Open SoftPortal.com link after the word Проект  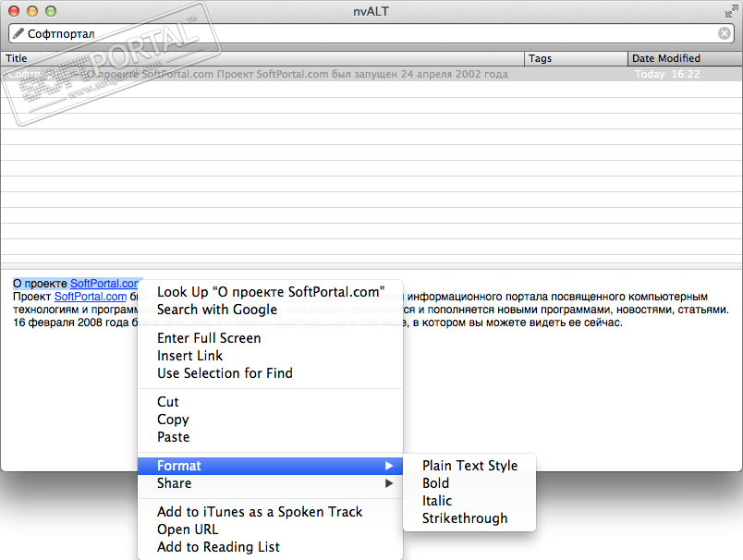coord(91,297)
